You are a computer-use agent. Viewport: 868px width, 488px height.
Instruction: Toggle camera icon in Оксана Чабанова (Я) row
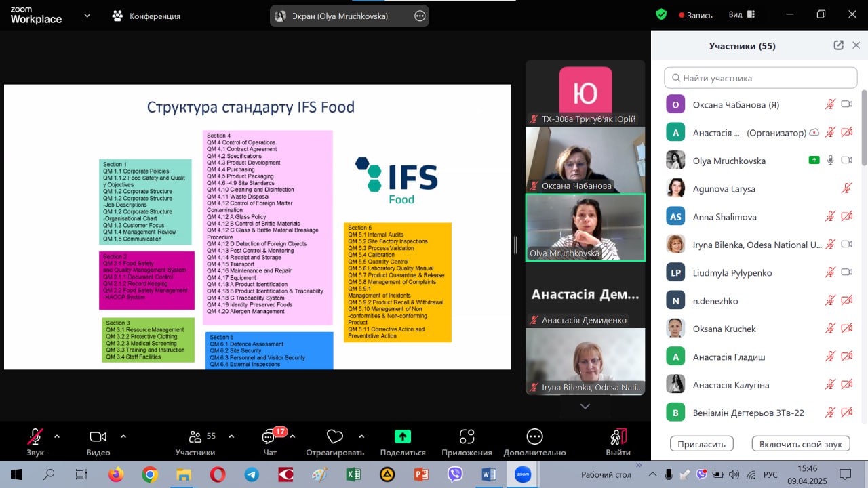click(x=846, y=104)
